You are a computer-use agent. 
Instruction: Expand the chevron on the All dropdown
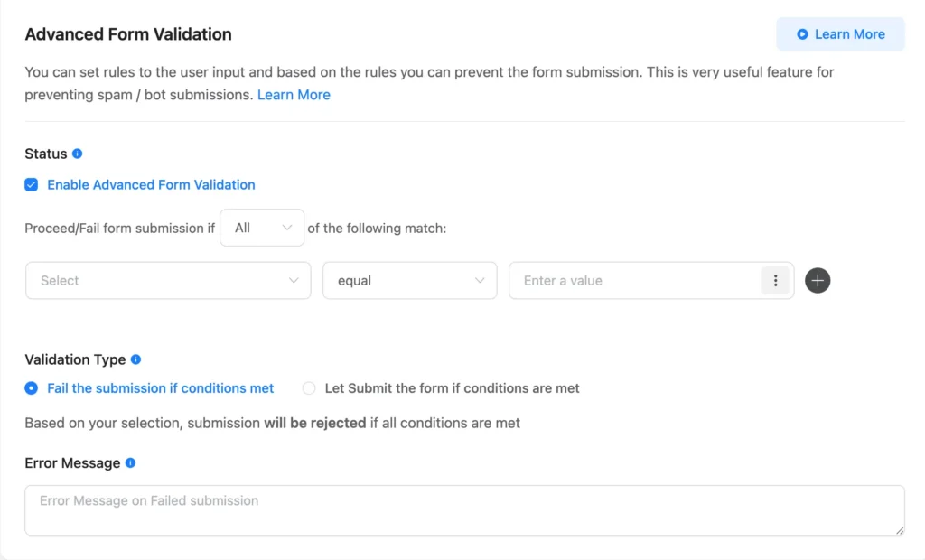click(287, 228)
